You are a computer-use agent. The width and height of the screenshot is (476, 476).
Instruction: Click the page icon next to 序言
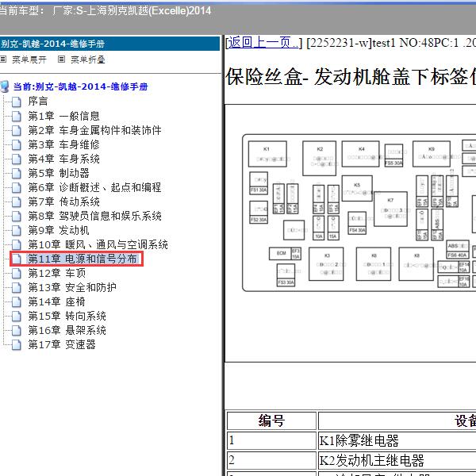(x=17, y=102)
